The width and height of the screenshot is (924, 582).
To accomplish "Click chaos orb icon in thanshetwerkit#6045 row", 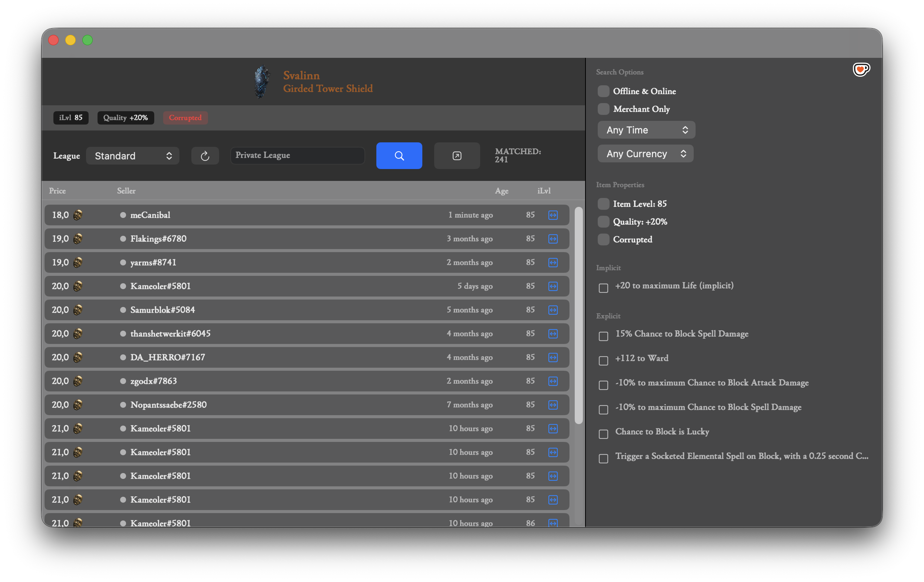I will 78,333.
